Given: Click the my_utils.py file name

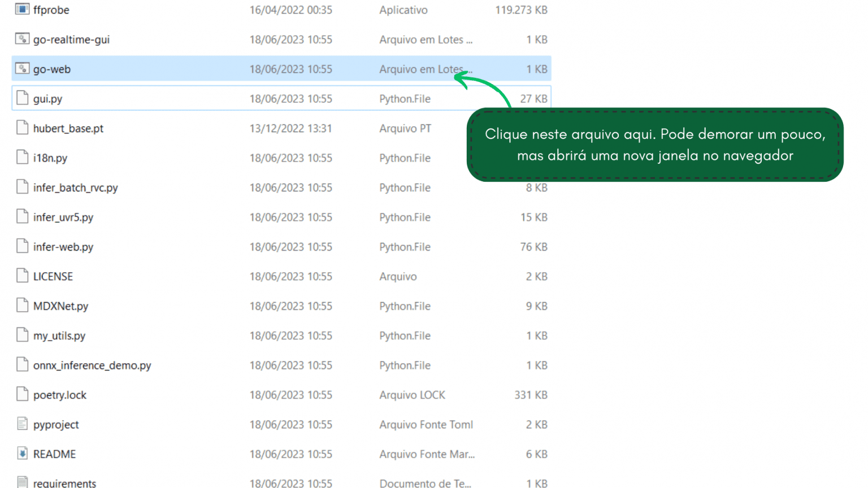Looking at the screenshot, I should click(x=59, y=335).
